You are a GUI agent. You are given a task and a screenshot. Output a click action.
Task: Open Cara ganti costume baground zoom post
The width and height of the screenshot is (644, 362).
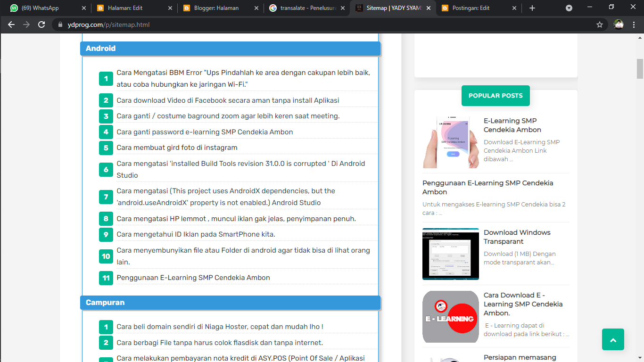[228, 116]
